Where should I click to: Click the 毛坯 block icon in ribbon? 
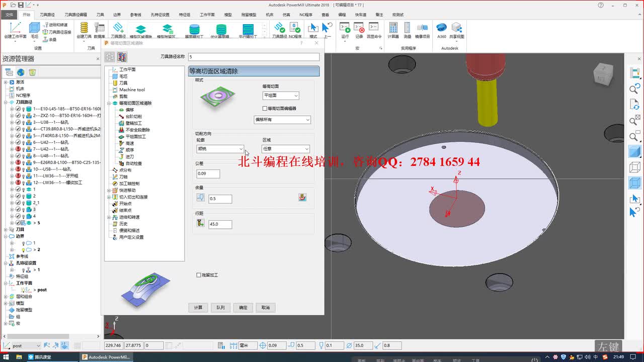(x=34, y=30)
